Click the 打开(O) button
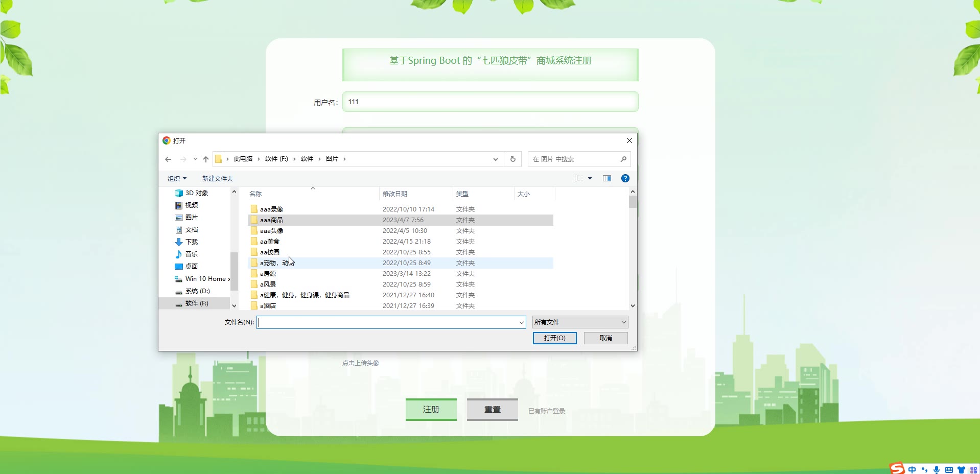 (x=555, y=338)
